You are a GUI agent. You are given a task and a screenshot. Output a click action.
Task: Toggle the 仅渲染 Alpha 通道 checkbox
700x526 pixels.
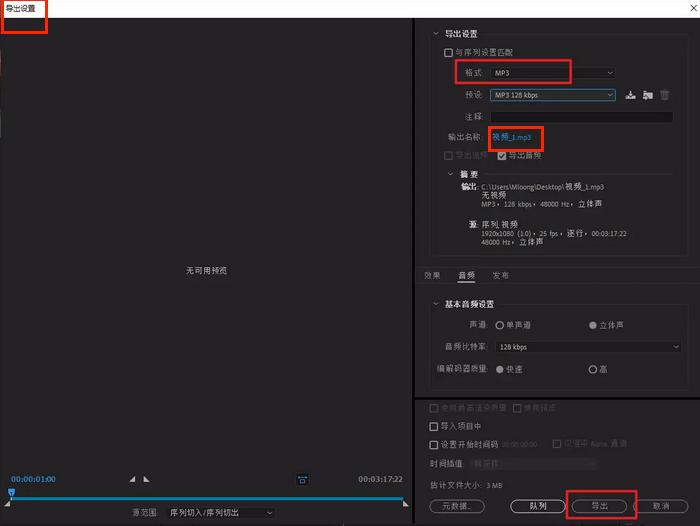pyautogui.click(x=557, y=444)
